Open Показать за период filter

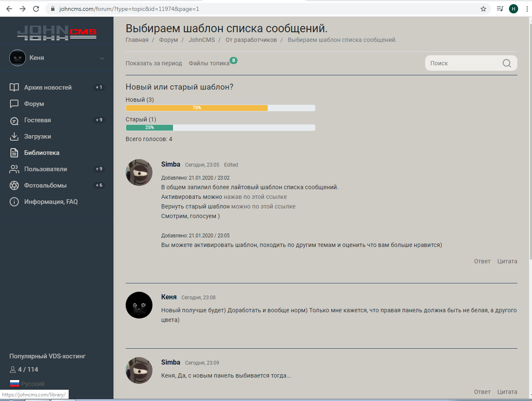154,63
